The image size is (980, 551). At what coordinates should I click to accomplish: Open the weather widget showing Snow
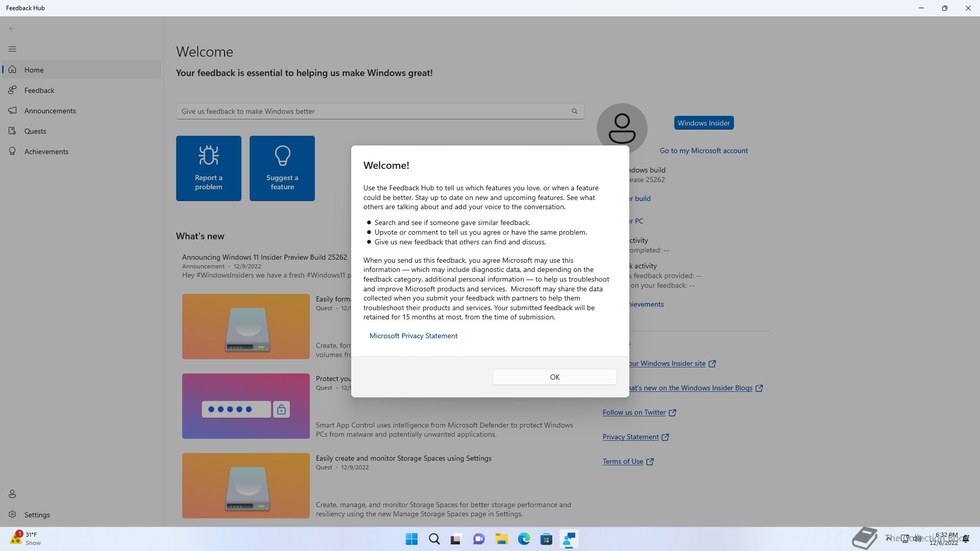[x=27, y=539]
